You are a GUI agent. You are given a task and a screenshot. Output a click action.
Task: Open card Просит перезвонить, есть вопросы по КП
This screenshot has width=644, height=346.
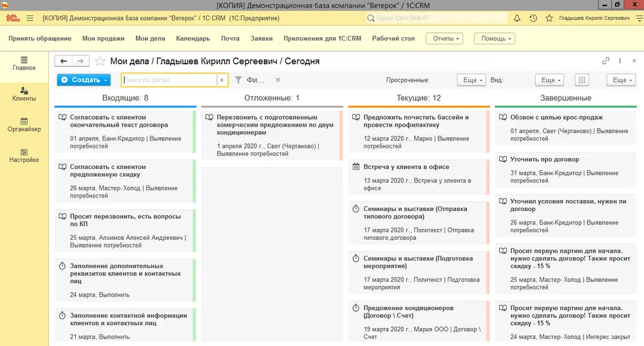coord(126,231)
